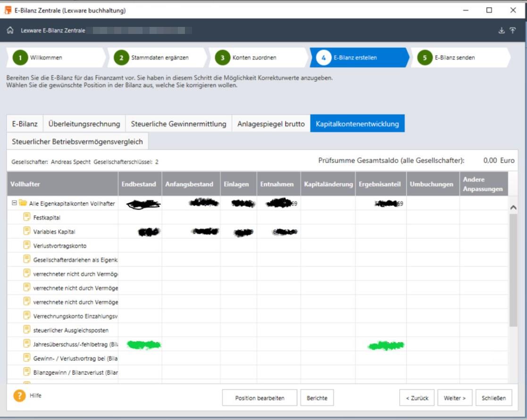
Task: Open the Überleitungsrechnung tab
Action: [x=84, y=124]
